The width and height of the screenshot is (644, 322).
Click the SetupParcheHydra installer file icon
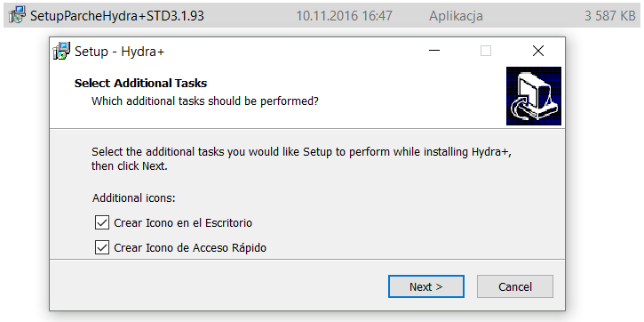[17, 15]
